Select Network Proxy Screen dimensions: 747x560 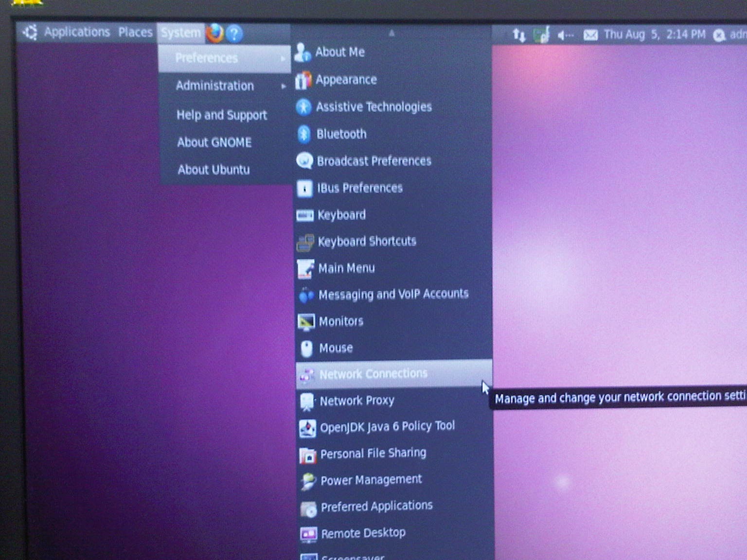[394, 401]
